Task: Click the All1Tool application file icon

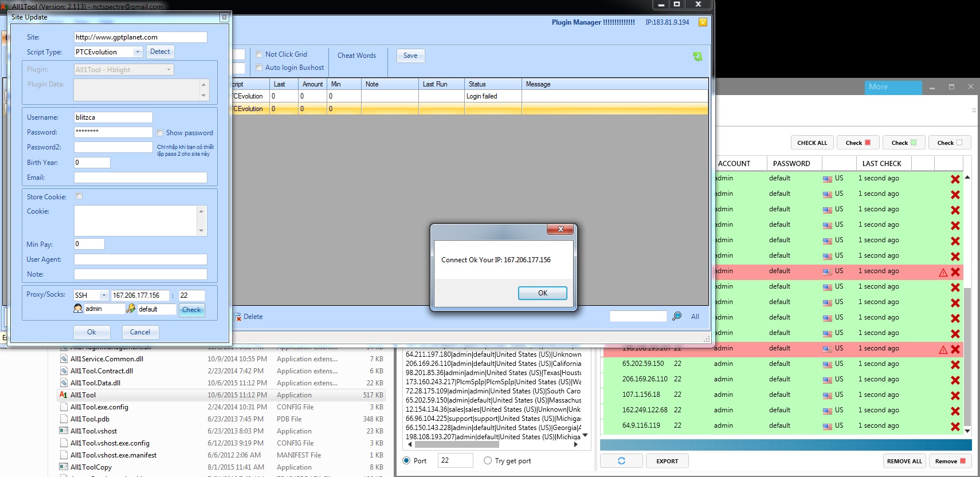Action: [64, 395]
